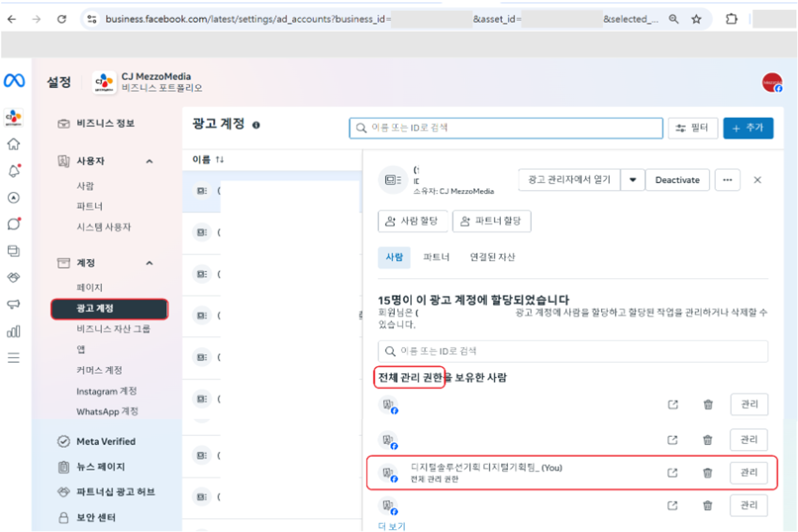
Task: Open 커머스 계정
Action: click(x=99, y=370)
